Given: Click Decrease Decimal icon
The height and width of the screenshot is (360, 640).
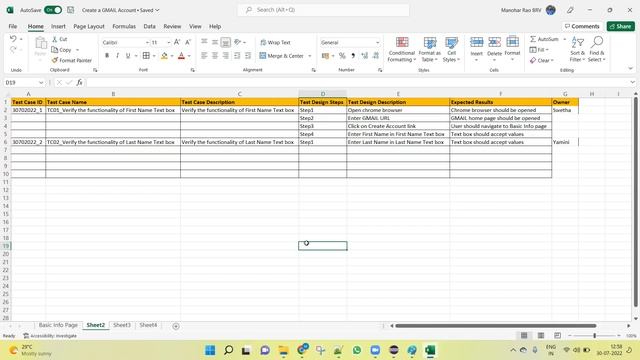Looking at the screenshot, I should 376,56.
